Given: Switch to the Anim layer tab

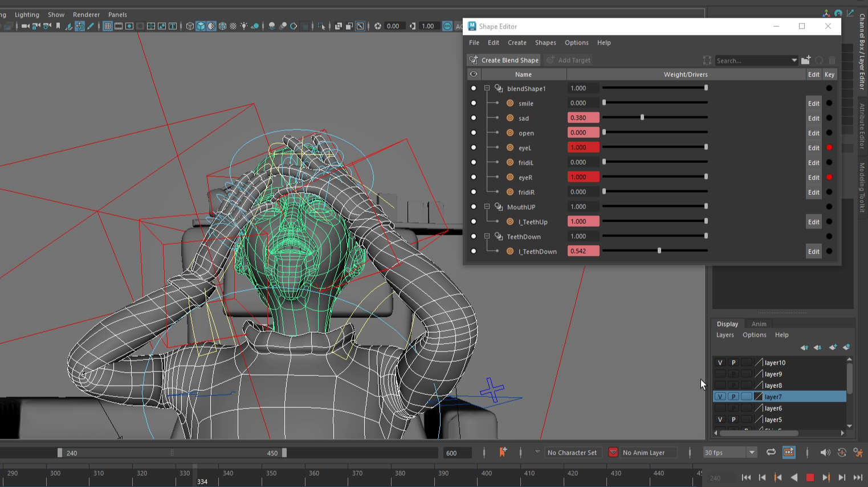Looking at the screenshot, I should [759, 324].
